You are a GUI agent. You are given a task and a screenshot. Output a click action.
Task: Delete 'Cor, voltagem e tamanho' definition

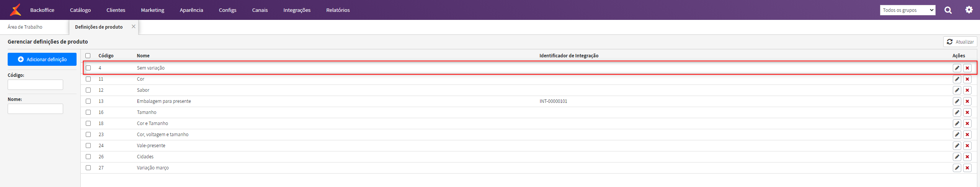967,135
